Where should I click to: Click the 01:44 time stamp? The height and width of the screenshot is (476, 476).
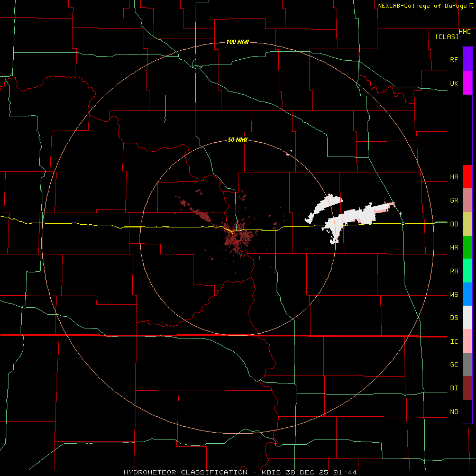tap(344, 472)
